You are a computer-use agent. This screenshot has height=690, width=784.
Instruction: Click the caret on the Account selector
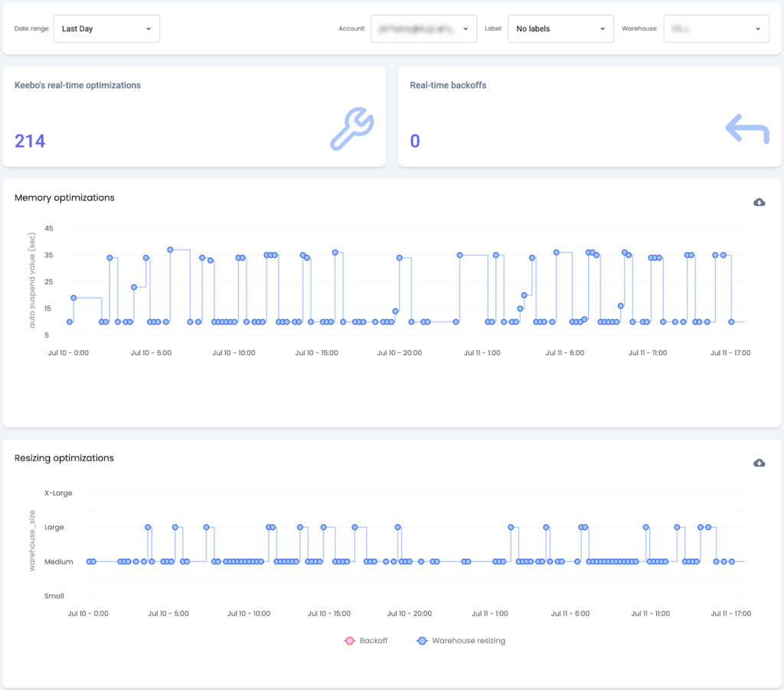(x=465, y=28)
